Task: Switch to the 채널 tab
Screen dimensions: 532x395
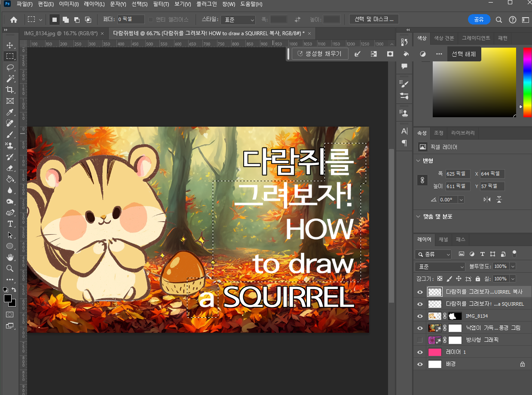Action: tap(443, 240)
